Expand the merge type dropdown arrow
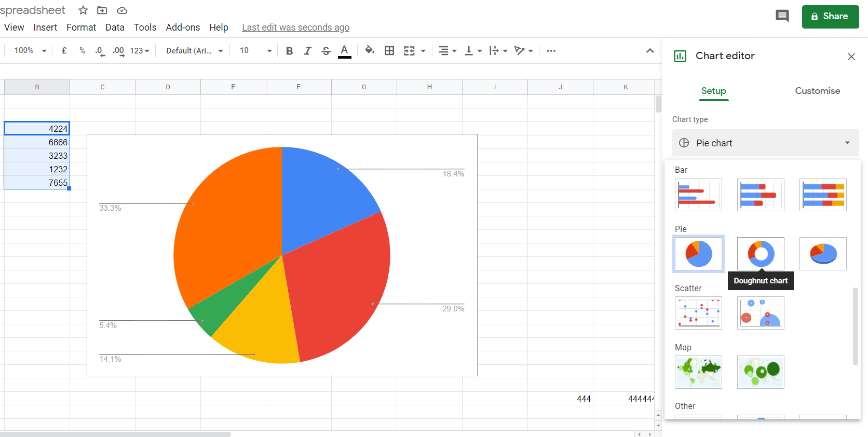Viewport: 868px width, 437px height. pyautogui.click(x=423, y=51)
